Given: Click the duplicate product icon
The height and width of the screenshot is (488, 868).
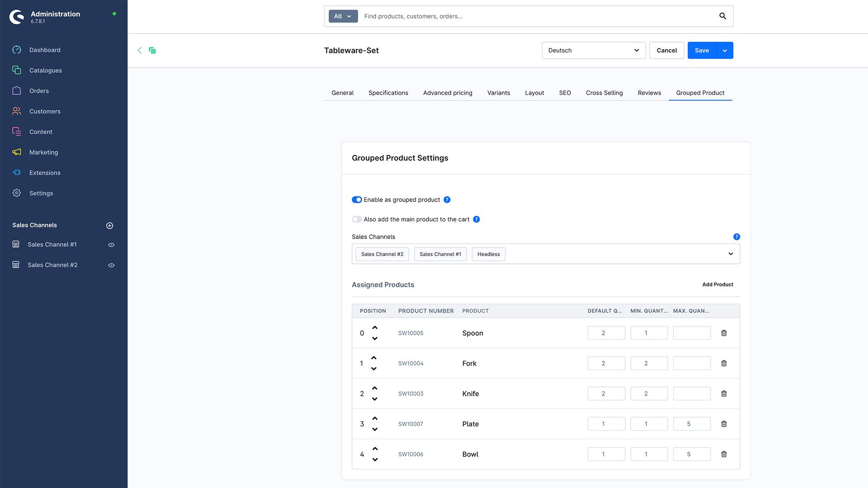Looking at the screenshot, I should (x=152, y=50).
